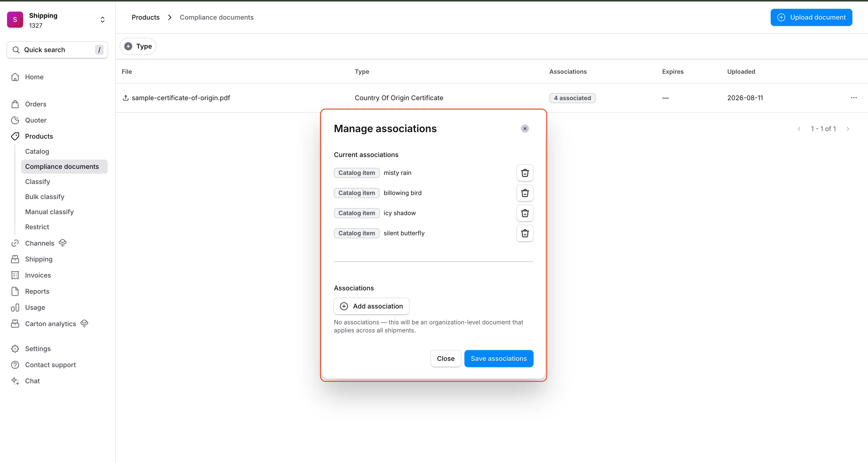Click the Usage bar chart icon
Image resolution: width=868 pixels, height=463 pixels.
(x=15, y=307)
